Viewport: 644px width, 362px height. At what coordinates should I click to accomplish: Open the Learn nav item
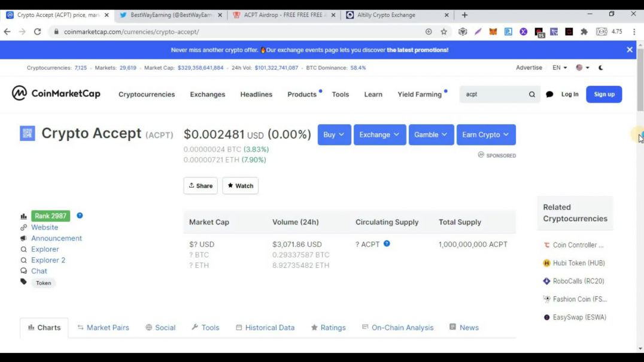373,94
